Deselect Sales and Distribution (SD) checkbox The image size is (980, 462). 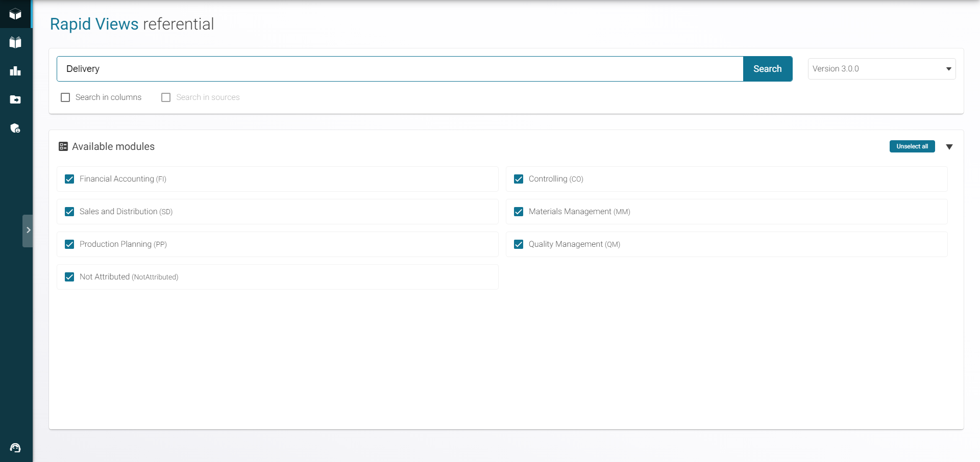[x=69, y=212]
